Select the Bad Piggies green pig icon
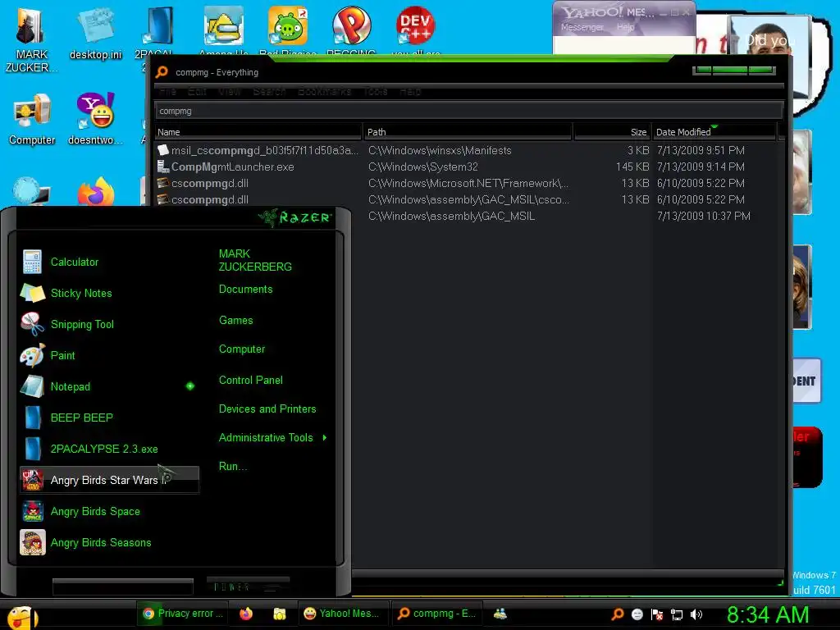The height and width of the screenshot is (630, 840). coord(288,30)
